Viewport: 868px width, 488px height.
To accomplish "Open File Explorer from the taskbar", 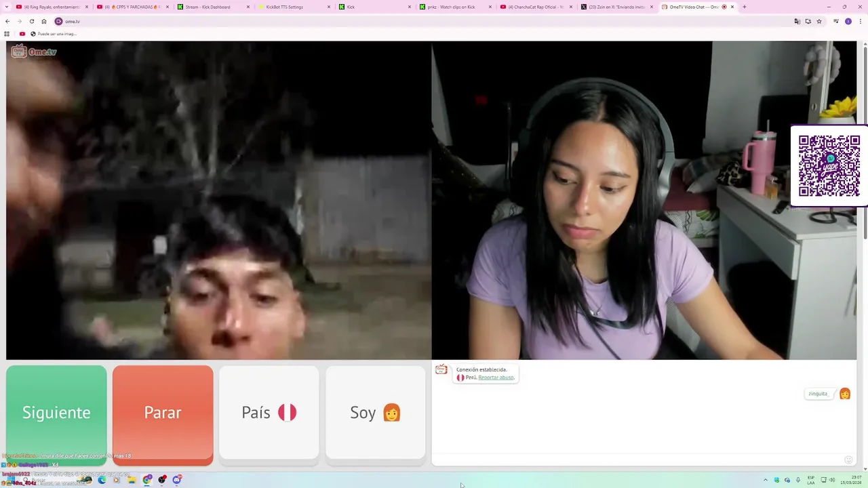I will tap(132, 480).
